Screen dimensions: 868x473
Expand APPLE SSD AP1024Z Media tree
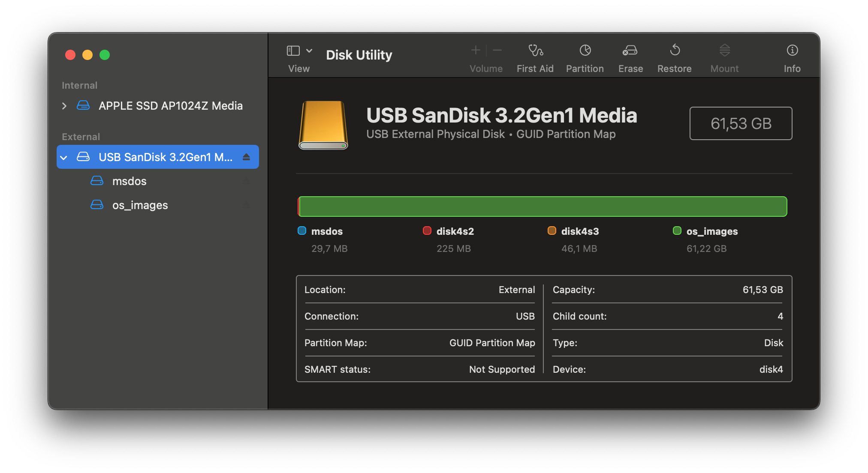click(64, 106)
